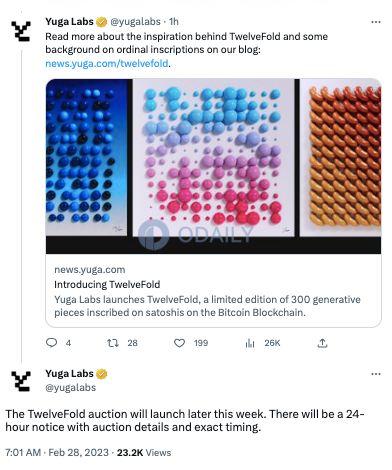Click the 7:01 AM Feb 28, 2023 timestamp
The height and width of the screenshot is (470, 392).
click(x=57, y=453)
